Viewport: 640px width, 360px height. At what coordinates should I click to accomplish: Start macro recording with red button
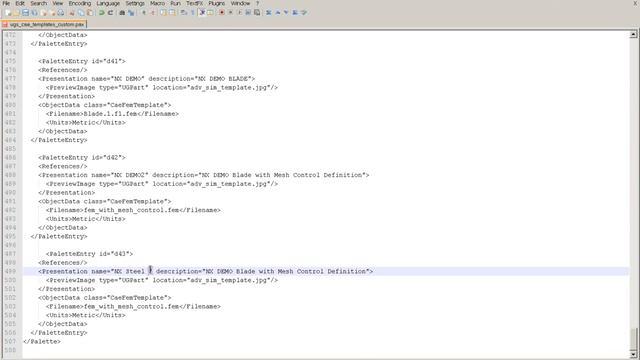point(222,13)
